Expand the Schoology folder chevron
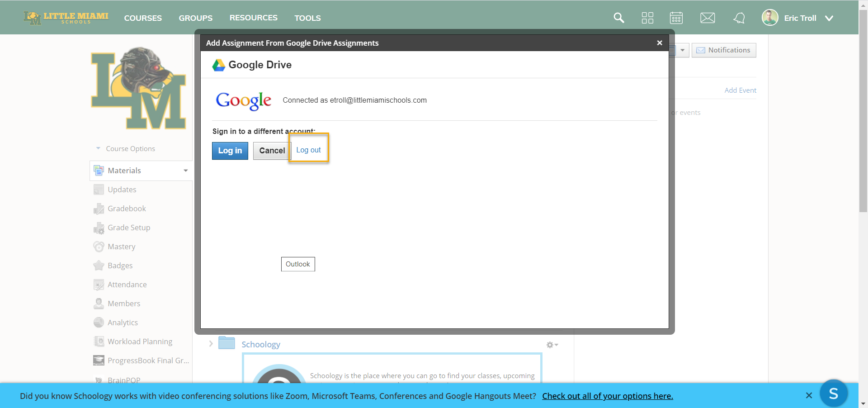This screenshot has height=408, width=868. (211, 344)
